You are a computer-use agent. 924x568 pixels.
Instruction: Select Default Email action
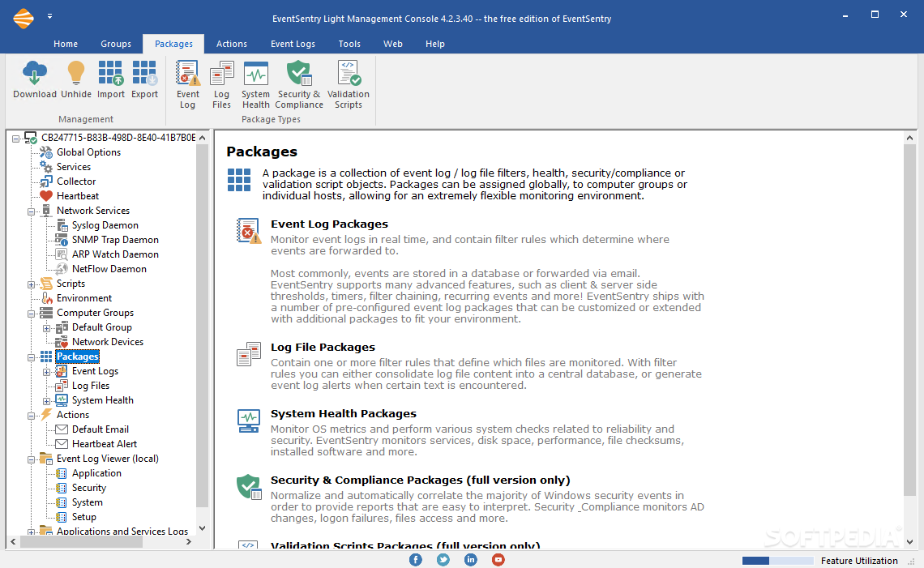(101, 429)
